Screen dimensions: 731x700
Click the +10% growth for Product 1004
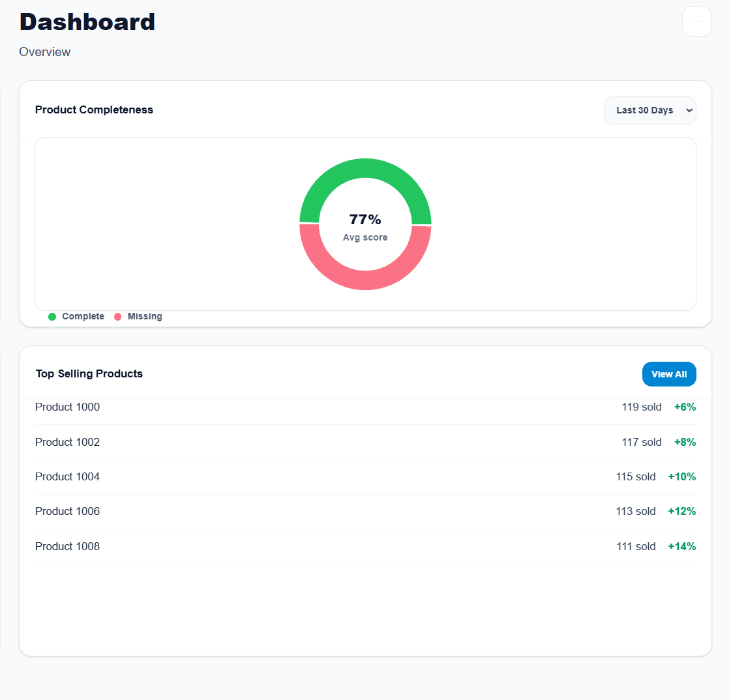(x=681, y=476)
